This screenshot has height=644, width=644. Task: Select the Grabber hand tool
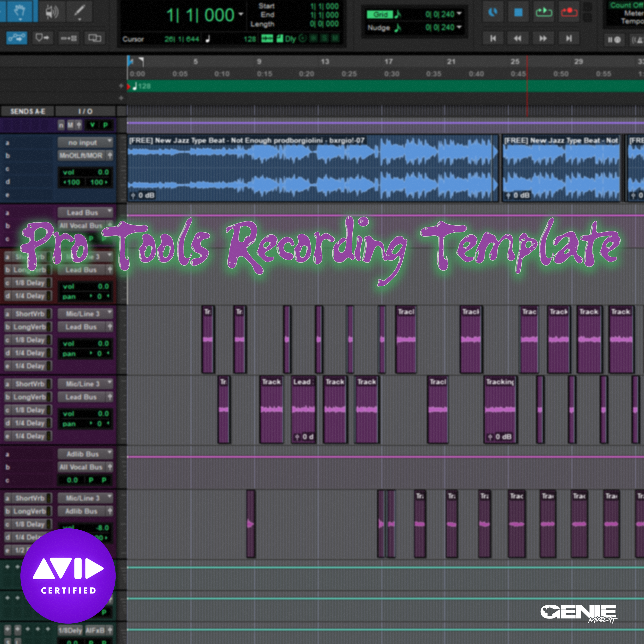click(x=20, y=12)
